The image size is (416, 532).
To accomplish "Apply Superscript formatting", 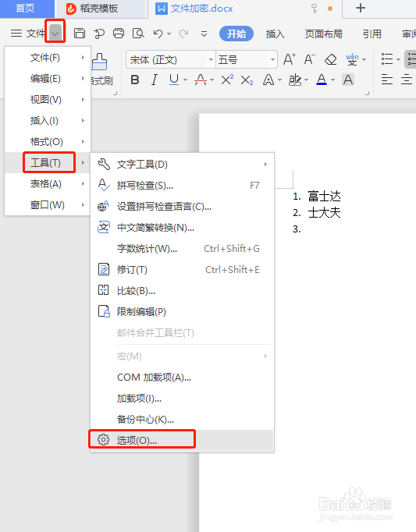I will [x=227, y=80].
